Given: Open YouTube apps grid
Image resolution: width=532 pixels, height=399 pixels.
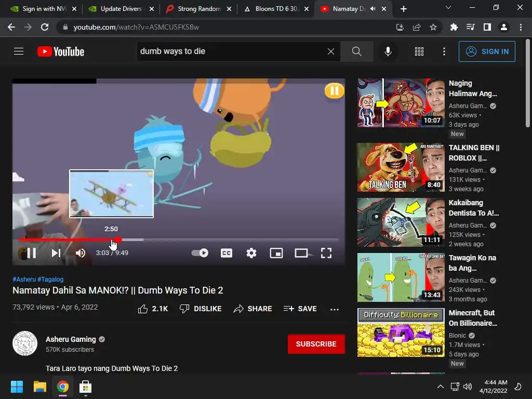Looking at the screenshot, I should coord(419,51).
